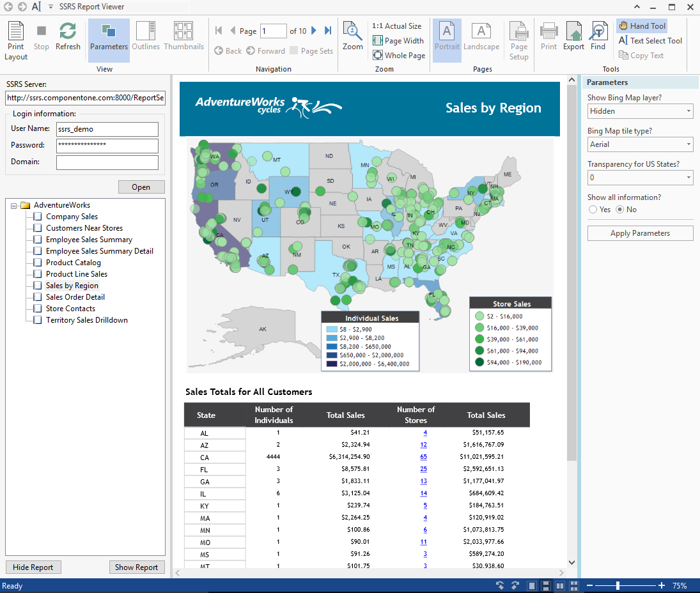Go to the next page arrow
This screenshot has height=593, width=700.
pyautogui.click(x=315, y=31)
